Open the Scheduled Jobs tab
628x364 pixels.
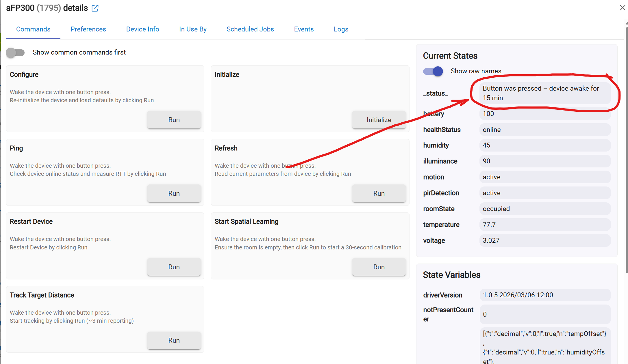[250, 29]
